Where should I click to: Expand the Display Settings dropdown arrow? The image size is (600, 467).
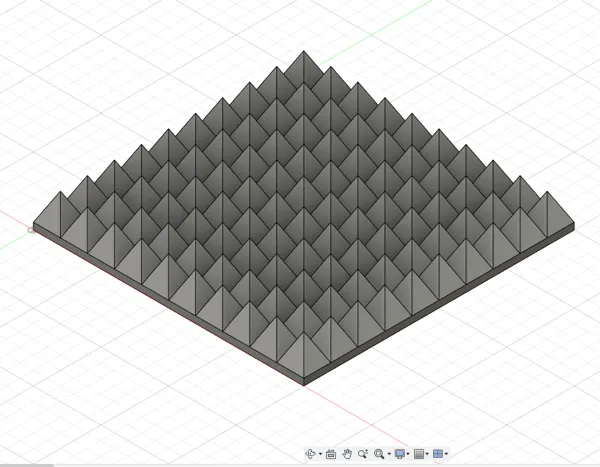click(408, 454)
